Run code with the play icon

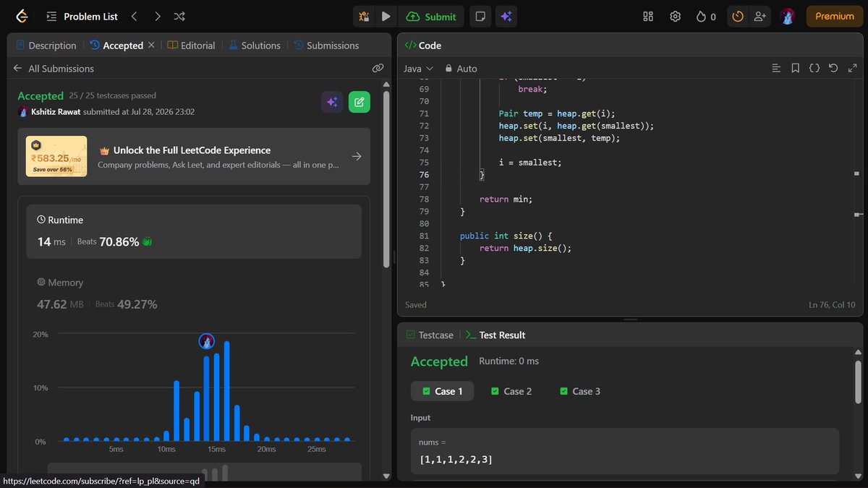386,16
